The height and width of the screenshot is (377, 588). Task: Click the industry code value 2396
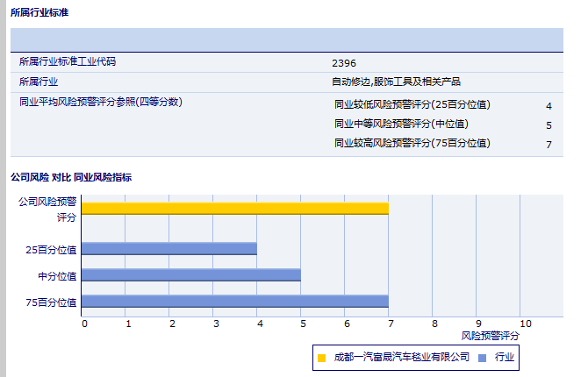[x=344, y=63]
